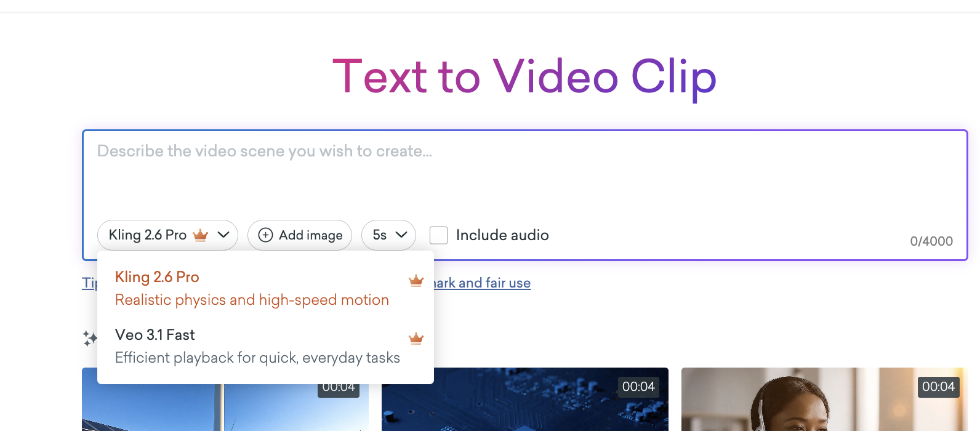Viewport: 980px width, 431px height.
Task: Click the crown icon beside Veo 3.1 Fast option
Action: pyautogui.click(x=416, y=338)
